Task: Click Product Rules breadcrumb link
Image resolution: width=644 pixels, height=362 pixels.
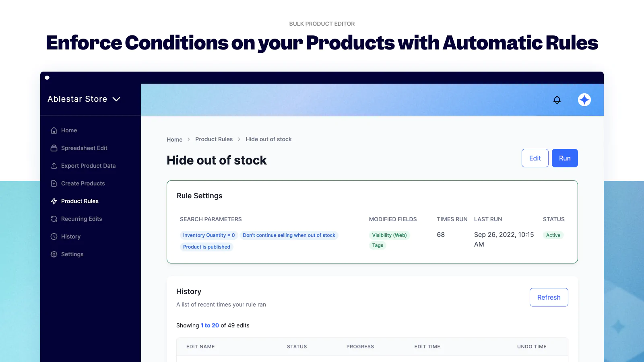Action: click(x=214, y=139)
